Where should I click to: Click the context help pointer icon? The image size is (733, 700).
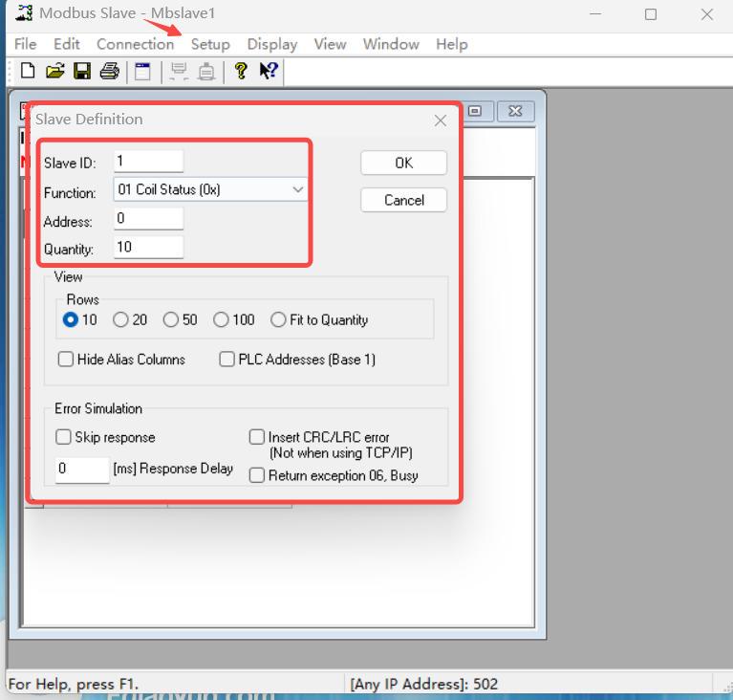[x=268, y=71]
